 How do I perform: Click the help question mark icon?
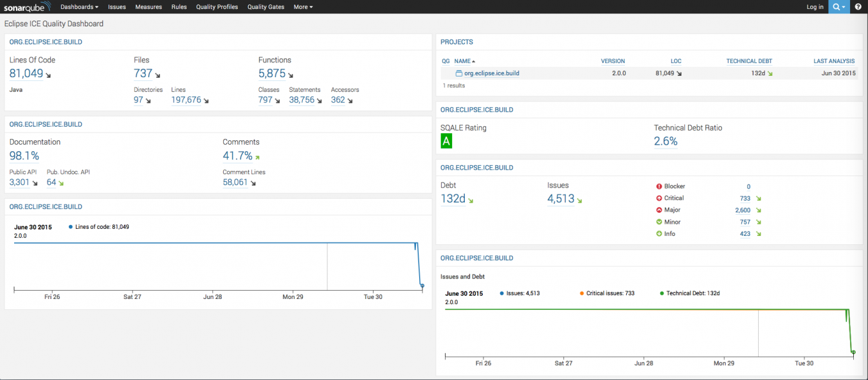coord(858,7)
